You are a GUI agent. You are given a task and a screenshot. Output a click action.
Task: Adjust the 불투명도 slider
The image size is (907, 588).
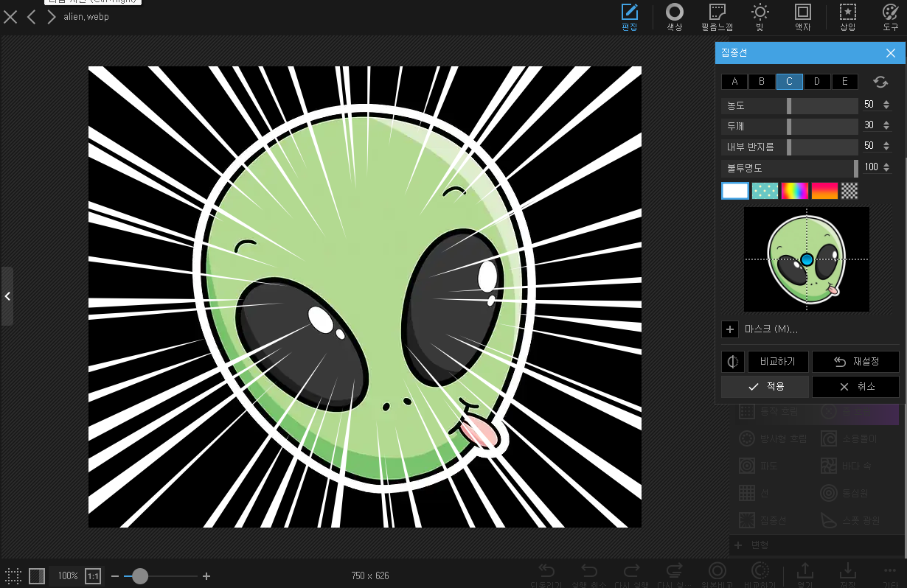click(790, 168)
